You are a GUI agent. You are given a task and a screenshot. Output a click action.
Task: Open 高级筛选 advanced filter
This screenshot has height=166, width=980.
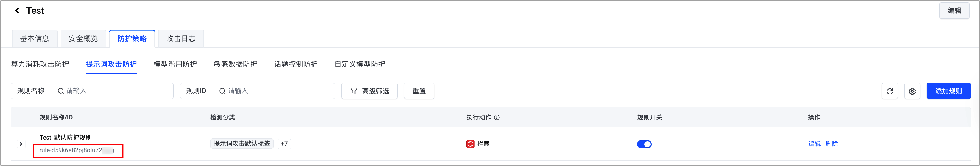coord(369,91)
